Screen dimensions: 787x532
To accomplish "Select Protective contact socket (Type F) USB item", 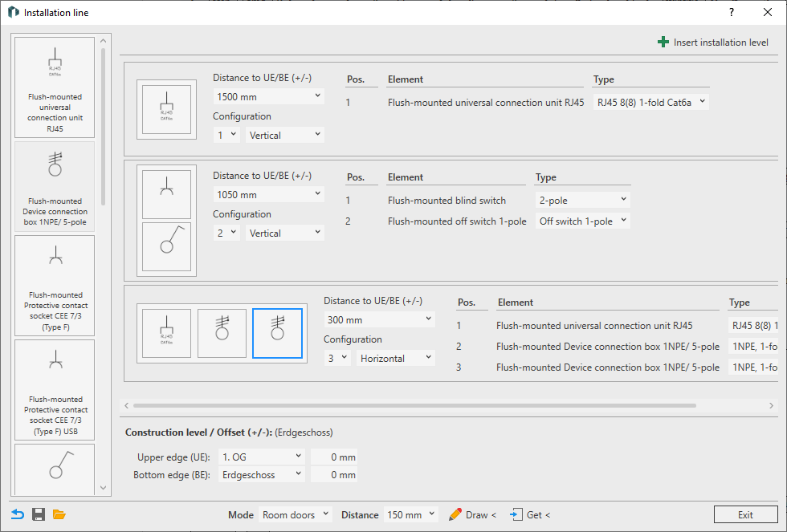I will (x=55, y=390).
